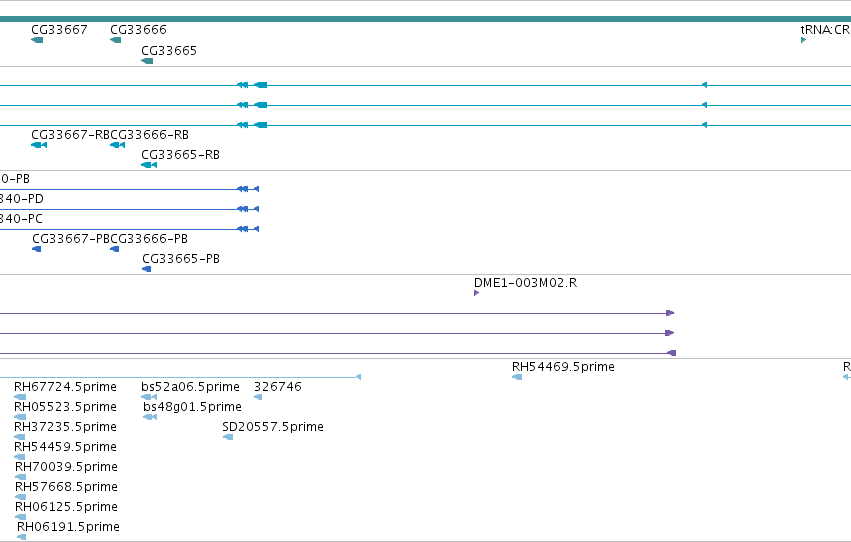Click the bs48g01.5prime EST glyph
This screenshot has width=851, height=542.
click(x=150, y=417)
